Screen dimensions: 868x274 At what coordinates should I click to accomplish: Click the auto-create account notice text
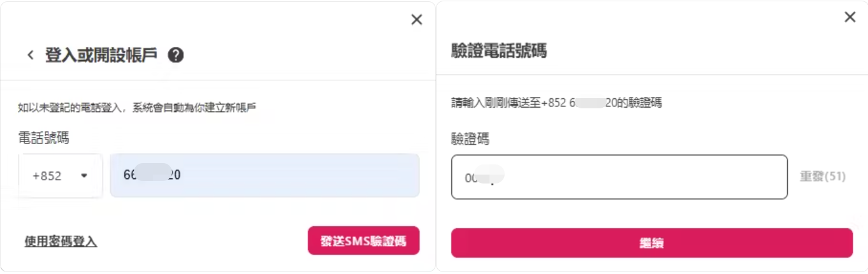tap(137, 107)
